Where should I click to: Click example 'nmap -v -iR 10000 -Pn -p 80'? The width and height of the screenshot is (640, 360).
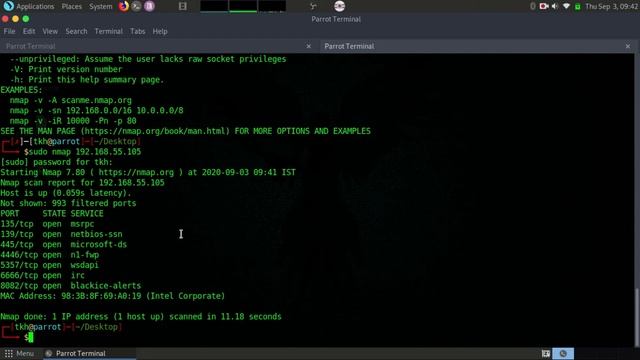(73, 121)
